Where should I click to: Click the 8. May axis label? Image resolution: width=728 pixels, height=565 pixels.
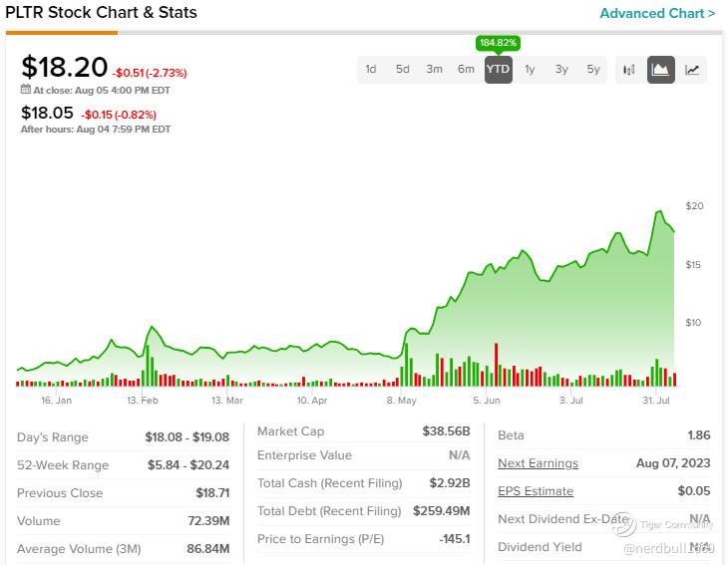point(402,401)
